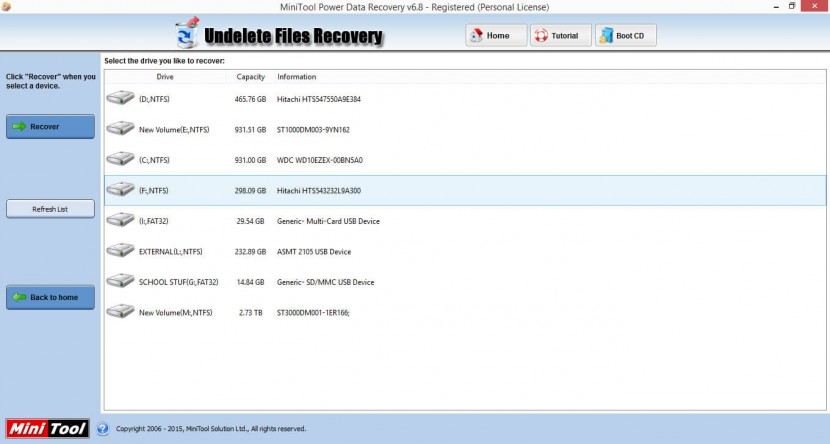Click the drive icon for EXTERNAL(L:,NTFS)

tap(120, 250)
